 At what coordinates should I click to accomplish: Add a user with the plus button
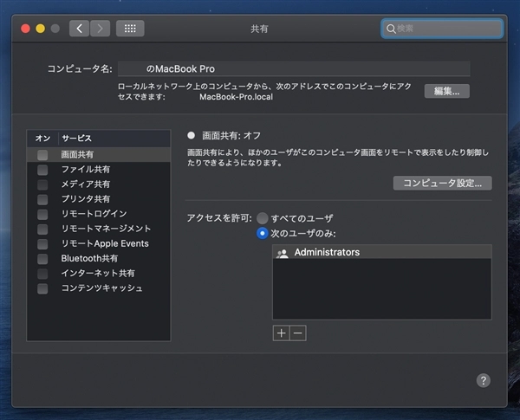point(281,333)
